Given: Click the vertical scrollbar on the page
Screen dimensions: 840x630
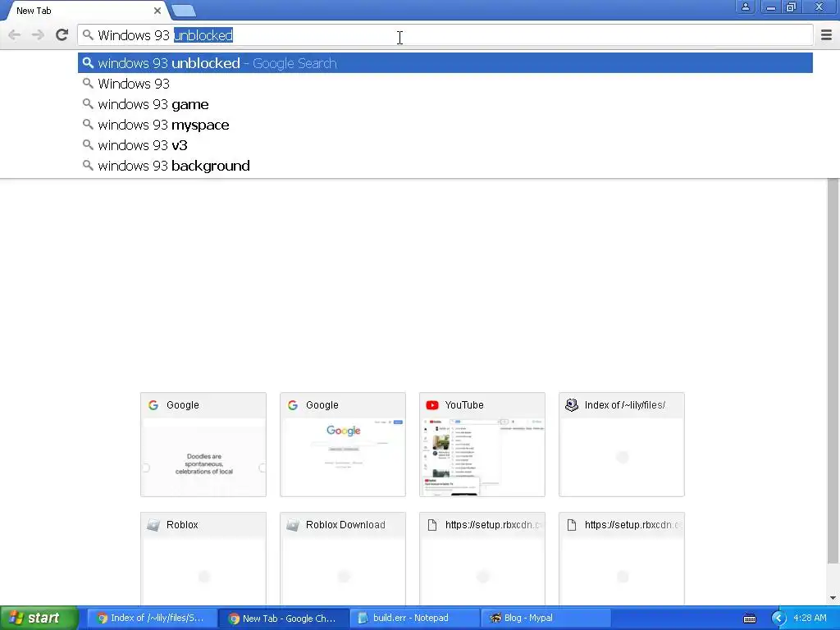Looking at the screenshot, I should tap(833, 371).
